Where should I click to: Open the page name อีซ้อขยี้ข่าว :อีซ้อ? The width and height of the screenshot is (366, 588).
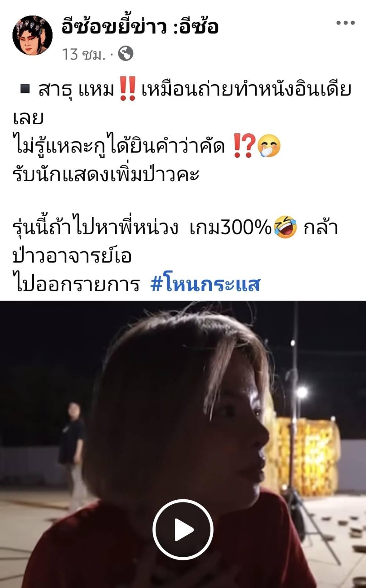click(140, 27)
